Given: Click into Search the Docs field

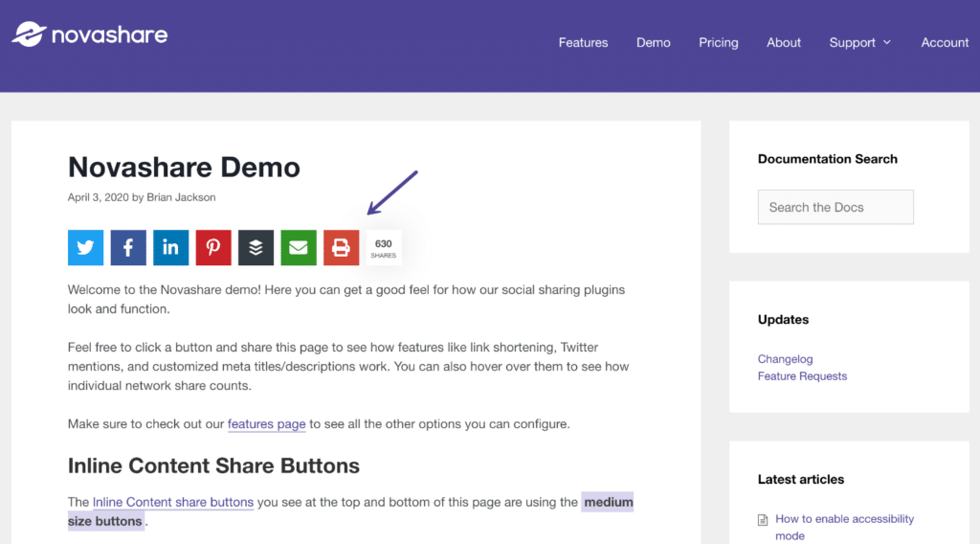Looking at the screenshot, I should click(x=835, y=207).
